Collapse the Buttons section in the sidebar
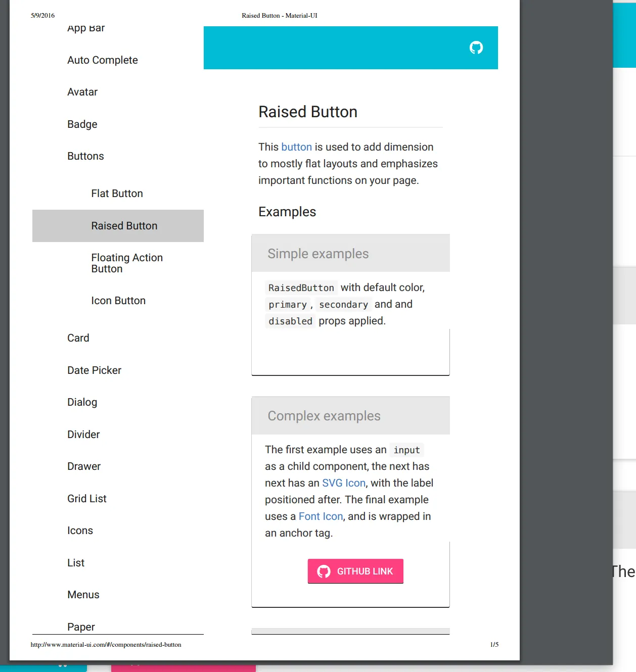The height and width of the screenshot is (672, 636). 85,156
